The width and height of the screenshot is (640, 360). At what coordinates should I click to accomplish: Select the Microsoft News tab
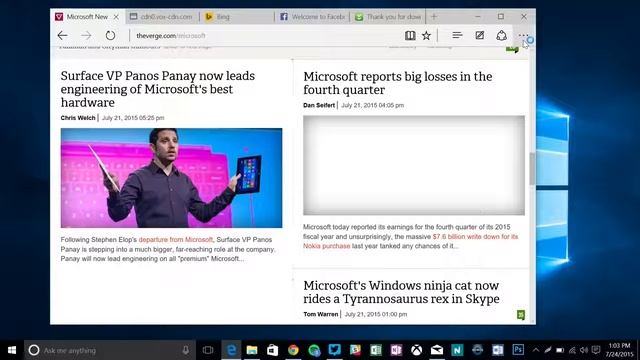(82, 17)
